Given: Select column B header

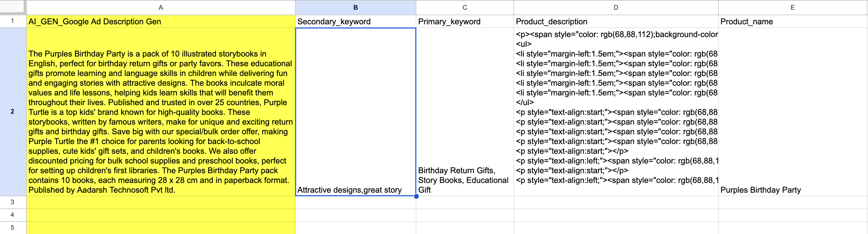Looking at the screenshot, I should click(355, 7).
